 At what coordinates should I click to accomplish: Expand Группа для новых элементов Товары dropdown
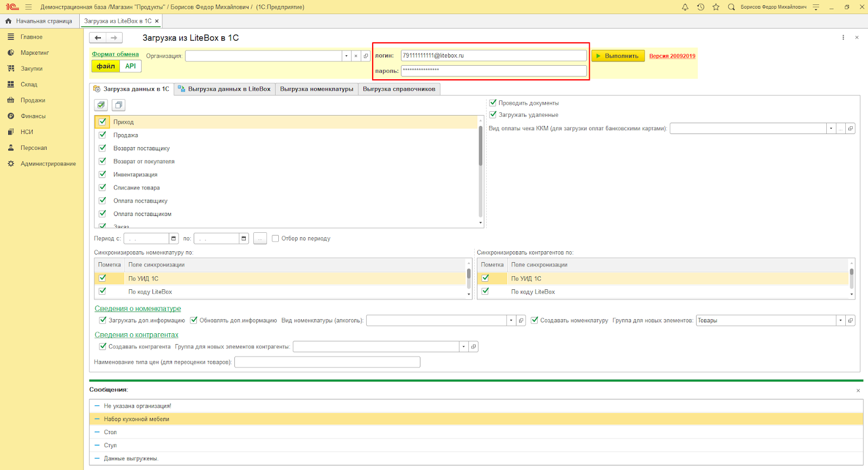[x=841, y=321]
